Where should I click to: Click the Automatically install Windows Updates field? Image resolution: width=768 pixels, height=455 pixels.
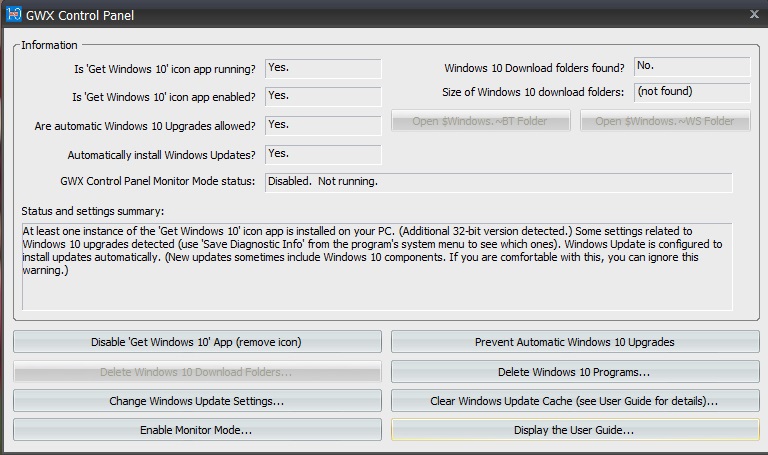click(x=322, y=154)
